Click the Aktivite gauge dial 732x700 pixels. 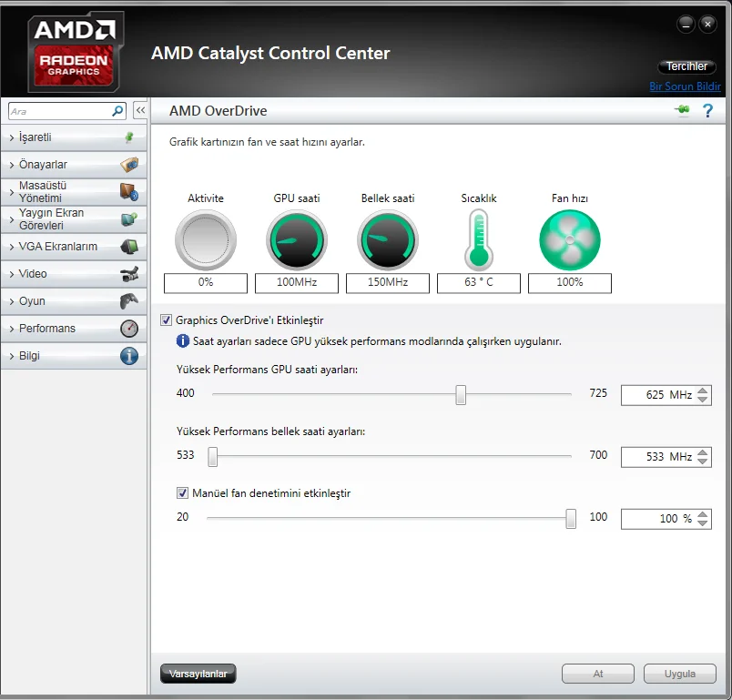(x=206, y=240)
